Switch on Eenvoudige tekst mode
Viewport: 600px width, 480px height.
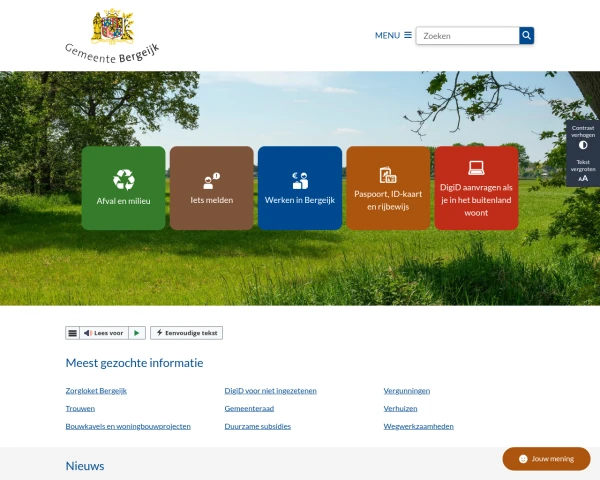point(186,333)
